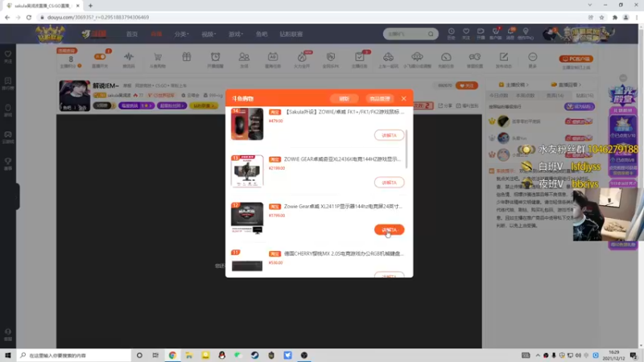Open the 主播投稿 link
The width and height of the screenshot is (644, 362).
[x=514, y=84]
